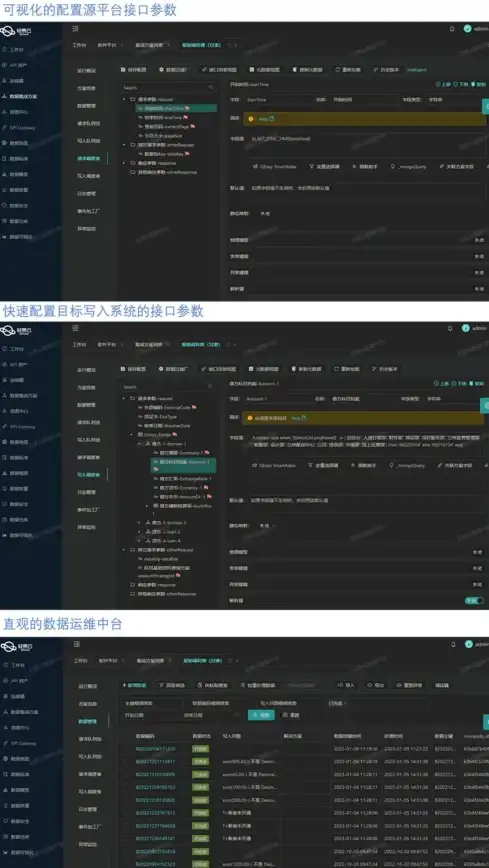Expand 响应参数-response node in the source-config tree
Image resolution: width=489 pixels, height=868 pixels.
tap(125, 163)
